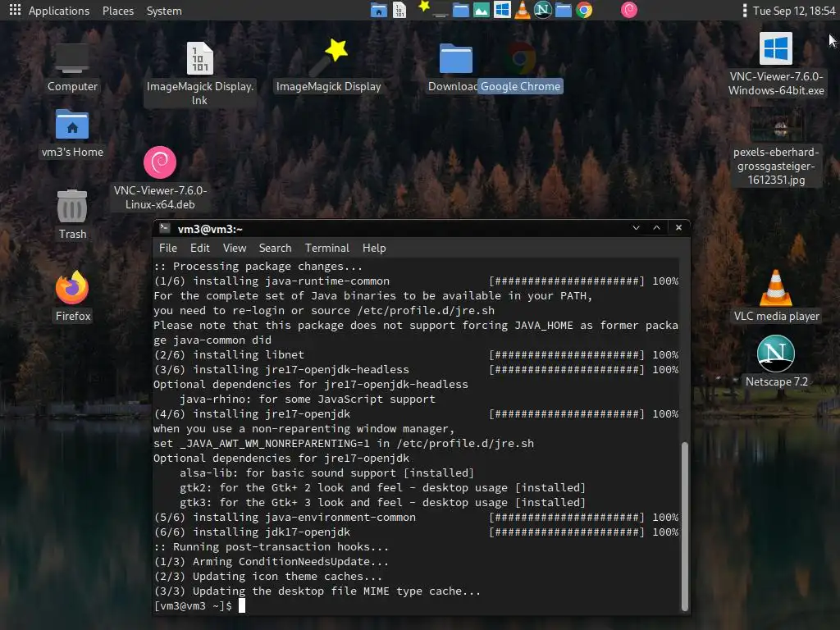Select the Trash desktop icon
This screenshot has height=630, width=840.
(72, 214)
